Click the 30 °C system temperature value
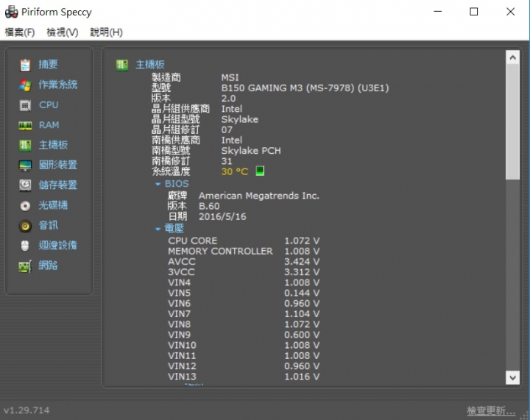The height and width of the screenshot is (420, 530). click(x=235, y=171)
